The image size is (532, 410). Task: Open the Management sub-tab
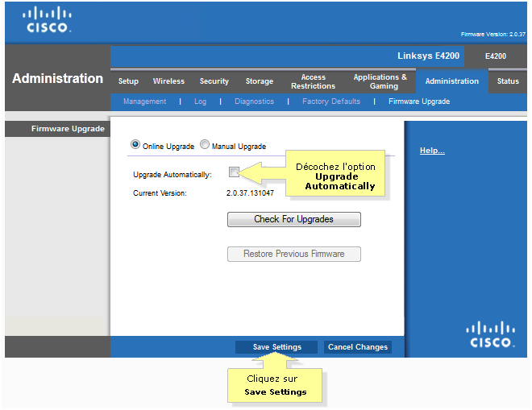[x=144, y=101]
